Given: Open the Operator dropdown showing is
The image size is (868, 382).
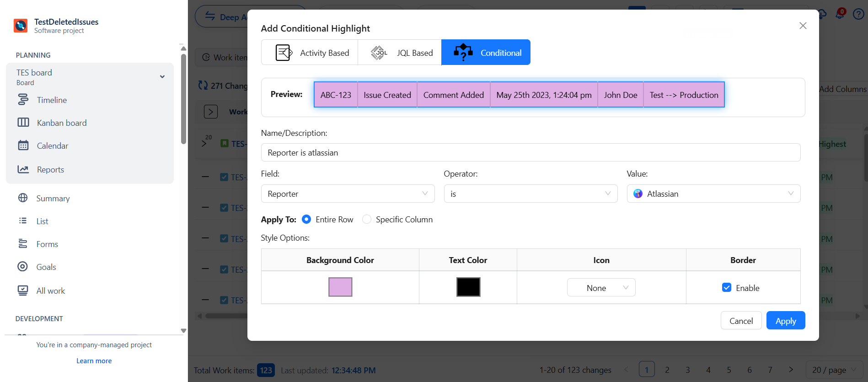Looking at the screenshot, I should click(x=530, y=194).
